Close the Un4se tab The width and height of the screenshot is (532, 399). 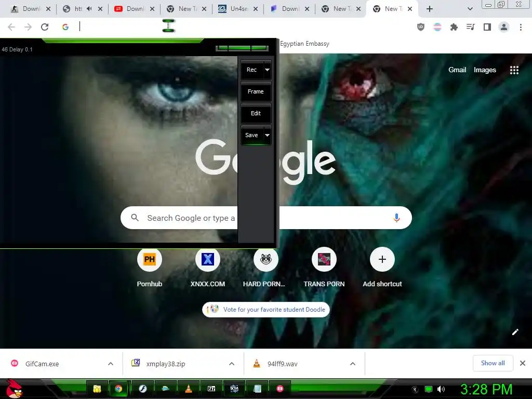pos(256,9)
